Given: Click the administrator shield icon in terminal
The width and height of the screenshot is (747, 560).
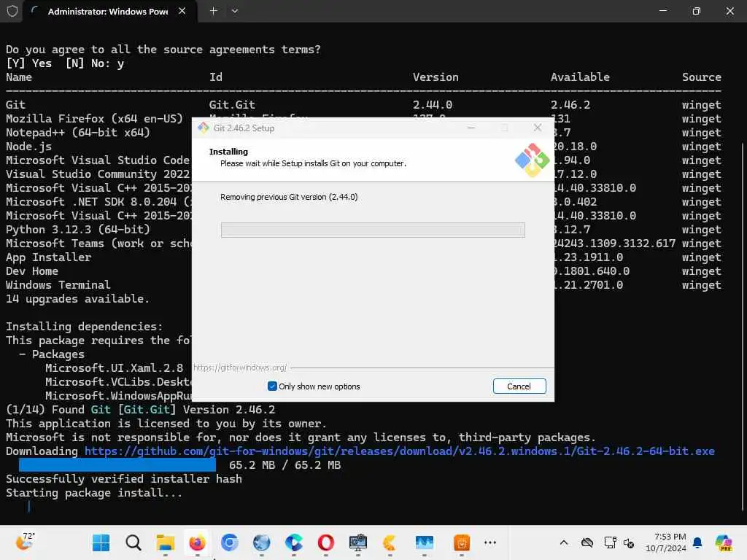Looking at the screenshot, I should tap(12, 11).
